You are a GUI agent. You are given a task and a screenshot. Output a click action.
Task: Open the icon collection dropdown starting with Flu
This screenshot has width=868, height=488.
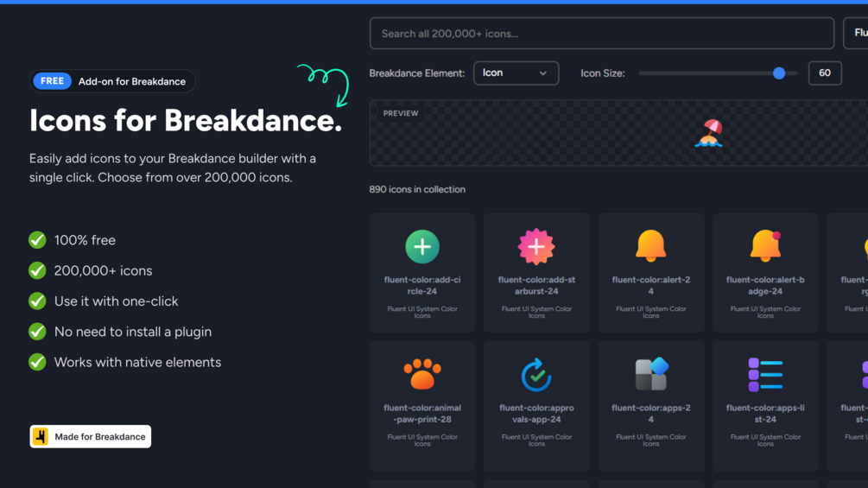click(856, 33)
